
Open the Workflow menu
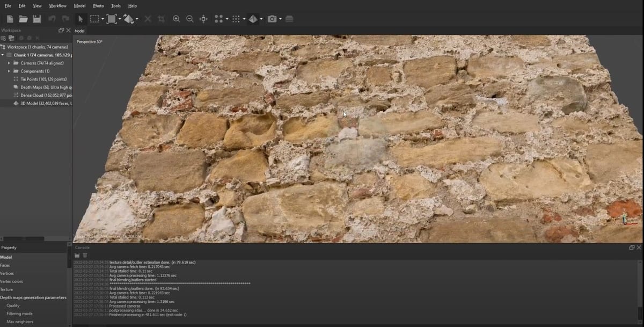pos(57,6)
